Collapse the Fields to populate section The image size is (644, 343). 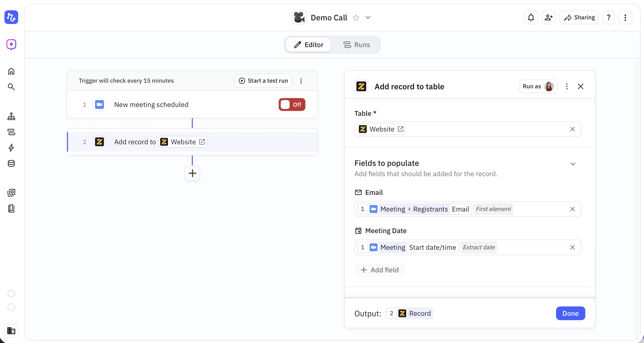pyautogui.click(x=573, y=164)
